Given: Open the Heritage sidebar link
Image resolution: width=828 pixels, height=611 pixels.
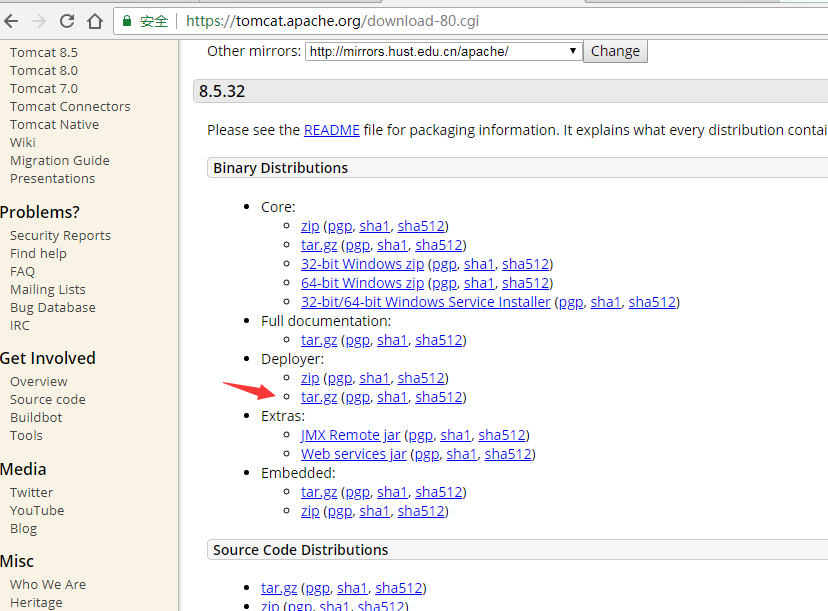Looking at the screenshot, I should pyautogui.click(x=36, y=602).
